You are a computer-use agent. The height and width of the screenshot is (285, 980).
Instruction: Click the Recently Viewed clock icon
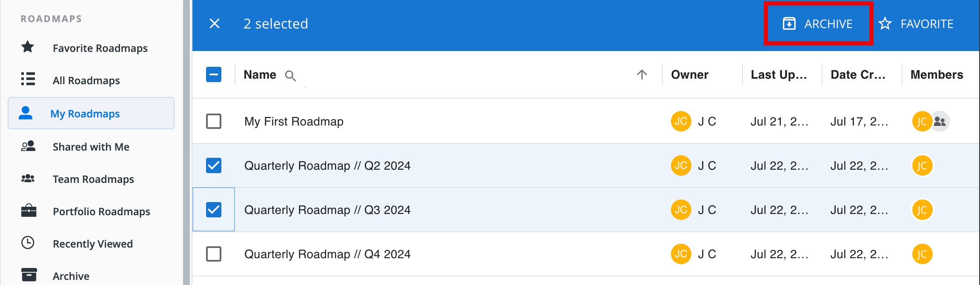[27, 243]
